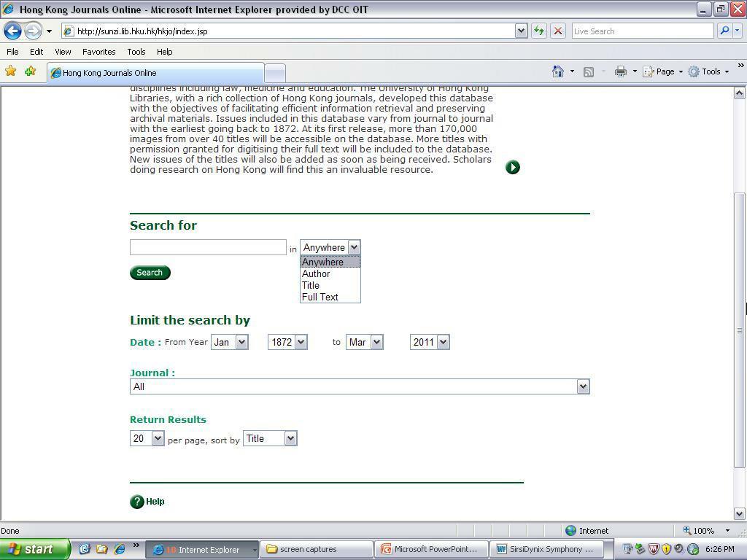
Task: Click the browser Forward arrow button
Action: click(33, 31)
